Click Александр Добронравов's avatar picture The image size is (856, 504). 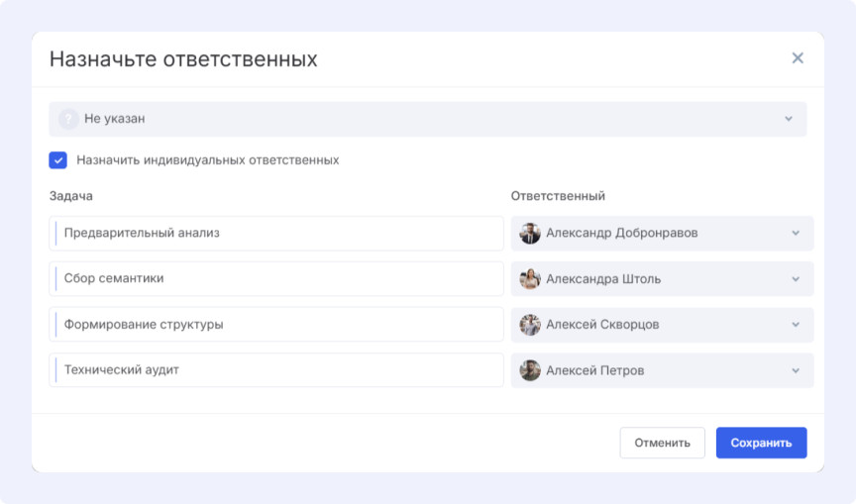pyautogui.click(x=530, y=234)
